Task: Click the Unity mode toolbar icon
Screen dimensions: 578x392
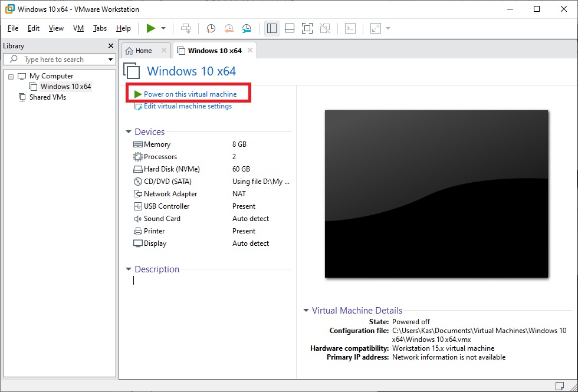Action: tap(325, 28)
